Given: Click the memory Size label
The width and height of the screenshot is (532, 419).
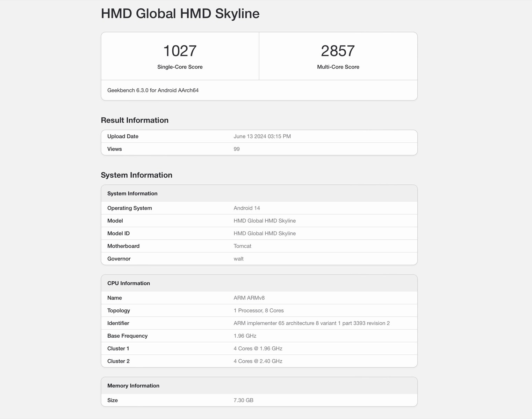Looking at the screenshot, I should point(113,400).
